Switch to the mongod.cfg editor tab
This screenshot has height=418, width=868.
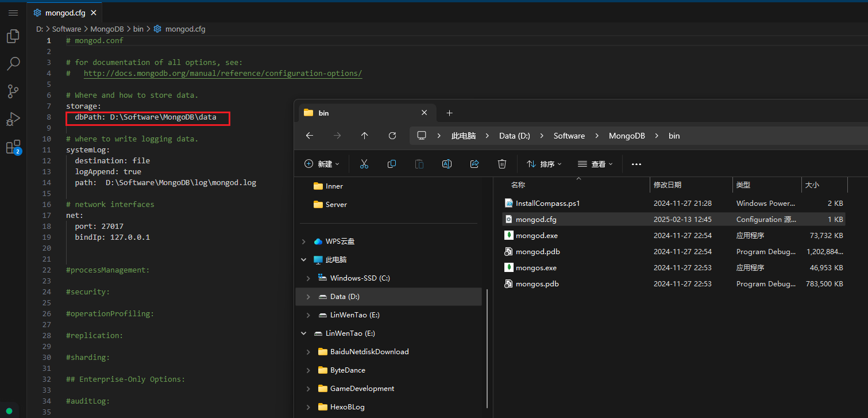(x=65, y=13)
